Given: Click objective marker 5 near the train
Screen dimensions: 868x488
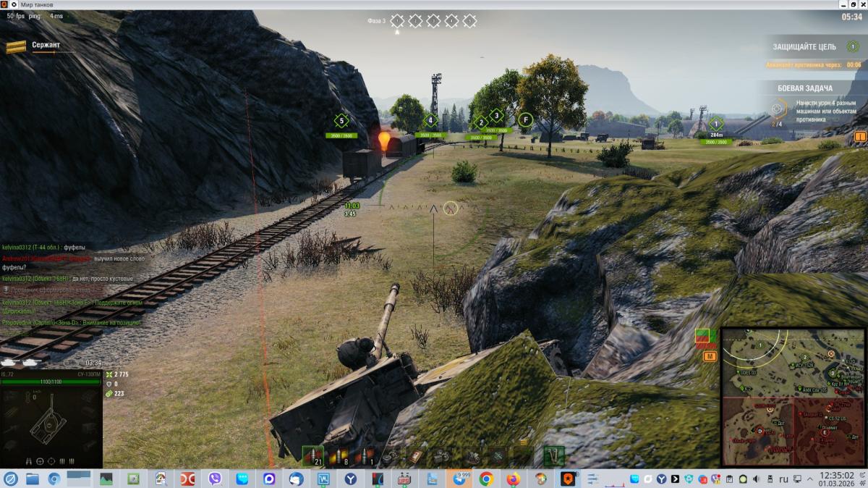Looking at the screenshot, I should point(341,121).
